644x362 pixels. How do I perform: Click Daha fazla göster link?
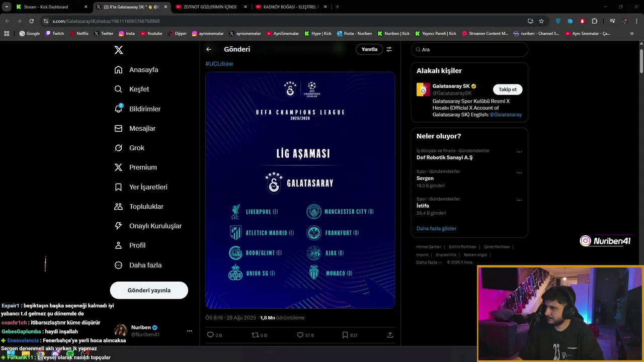(x=436, y=229)
